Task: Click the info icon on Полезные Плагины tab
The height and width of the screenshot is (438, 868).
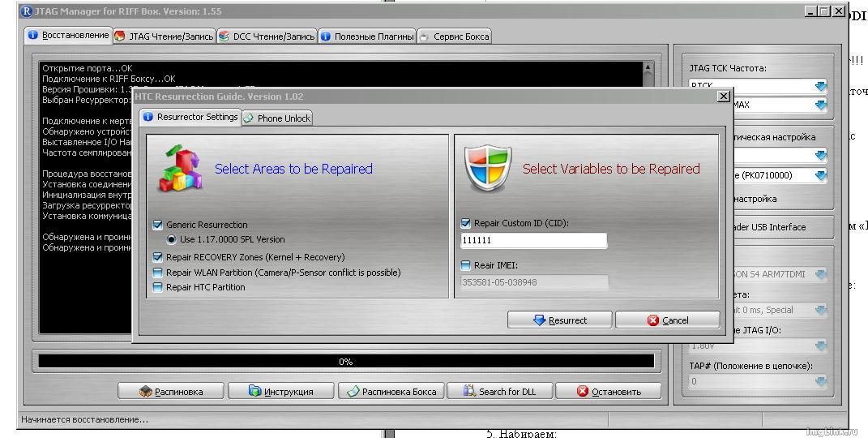Action: [x=326, y=36]
